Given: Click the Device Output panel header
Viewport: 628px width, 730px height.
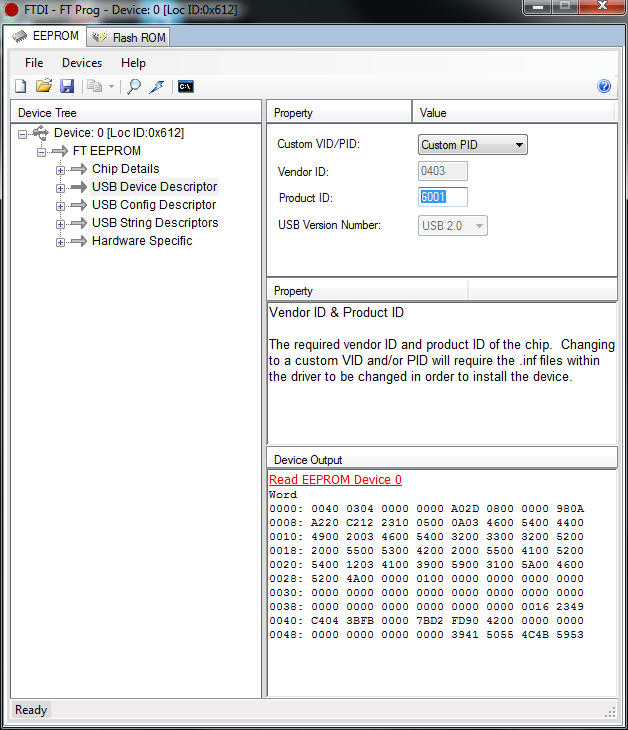Looking at the screenshot, I should [442, 459].
